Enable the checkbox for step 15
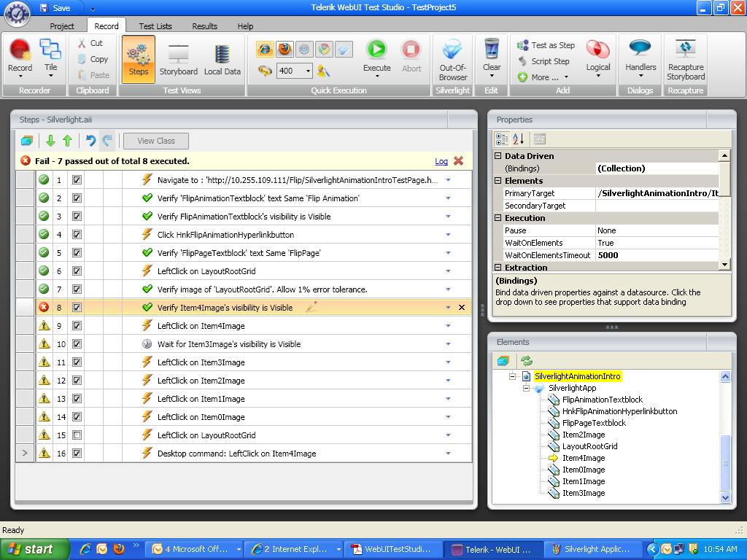 pyautogui.click(x=77, y=435)
